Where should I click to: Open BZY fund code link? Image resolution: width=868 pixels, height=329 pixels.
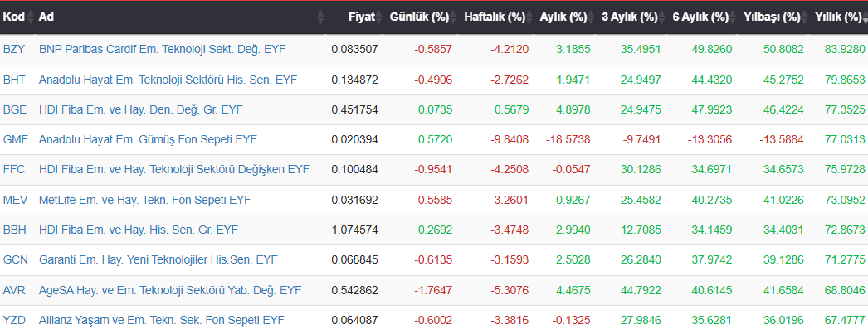pos(14,49)
